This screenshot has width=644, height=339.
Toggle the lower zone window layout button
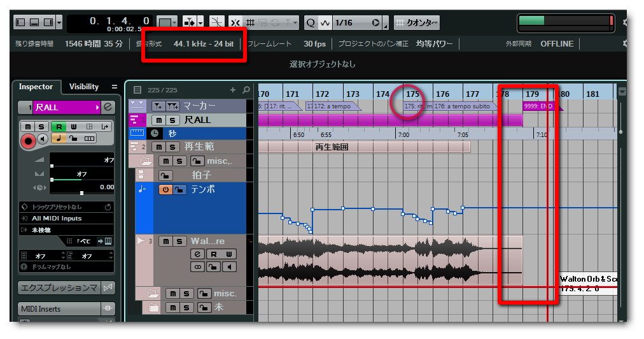point(34,22)
